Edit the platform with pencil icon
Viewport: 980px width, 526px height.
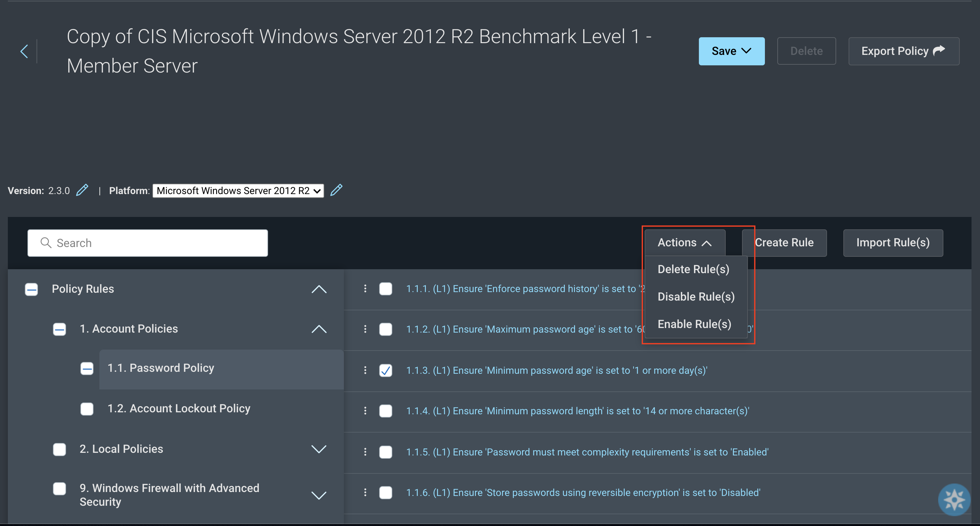336,190
